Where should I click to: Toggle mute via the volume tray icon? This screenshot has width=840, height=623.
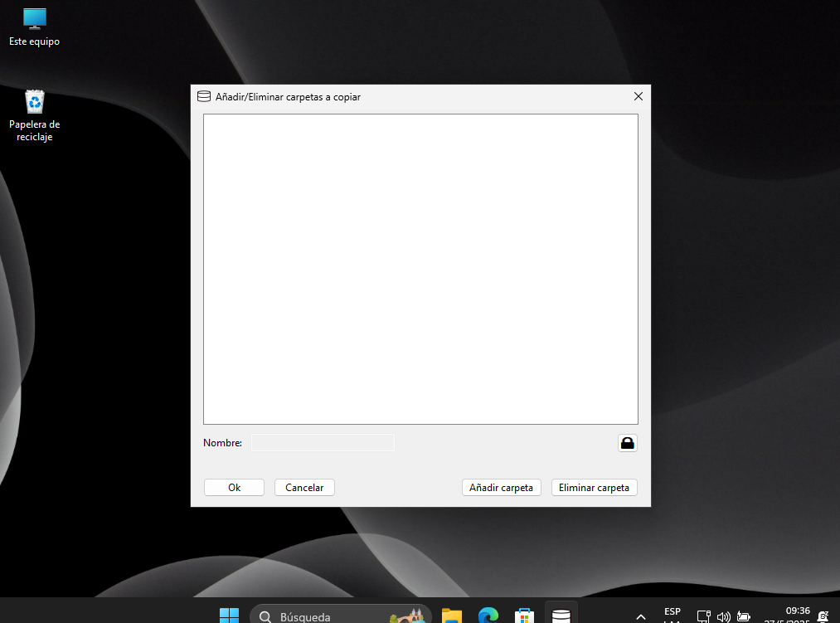point(722,617)
